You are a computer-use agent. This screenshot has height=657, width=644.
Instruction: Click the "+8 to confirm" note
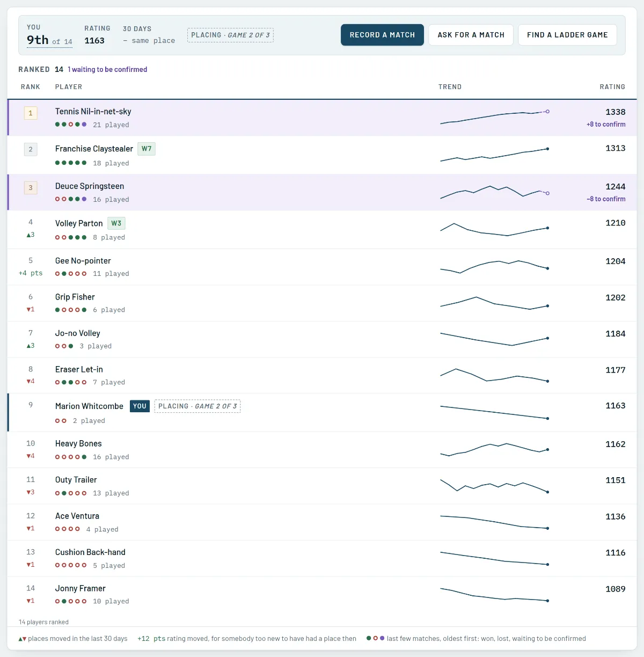606,125
